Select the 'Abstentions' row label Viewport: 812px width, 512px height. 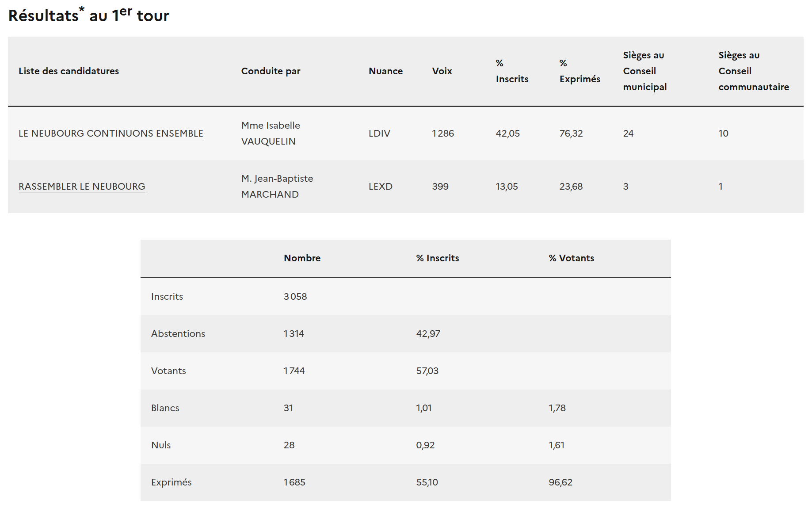[178, 334]
